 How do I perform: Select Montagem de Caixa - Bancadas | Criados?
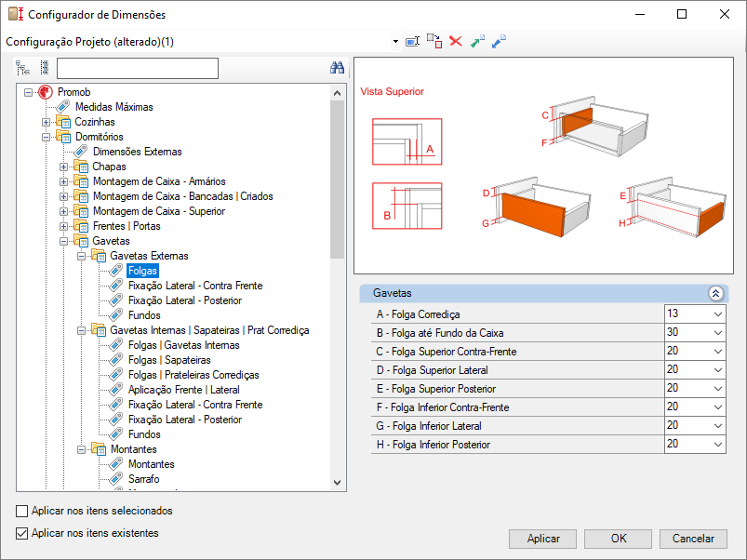[x=183, y=196]
